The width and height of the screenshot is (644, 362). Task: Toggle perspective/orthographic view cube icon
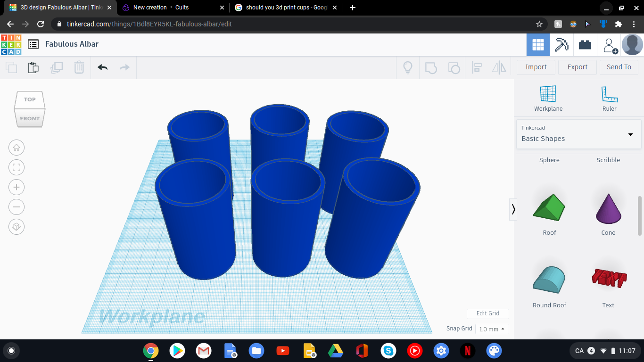(17, 227)
